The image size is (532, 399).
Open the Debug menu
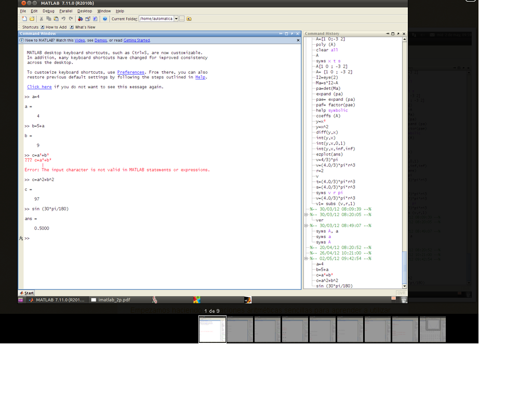(x=48, y=11)
